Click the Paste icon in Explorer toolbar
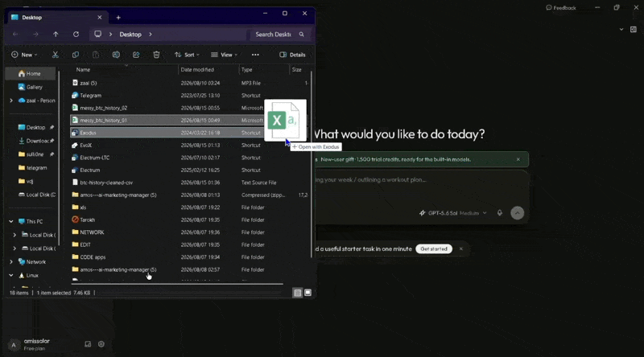 [x=96, y=55]
